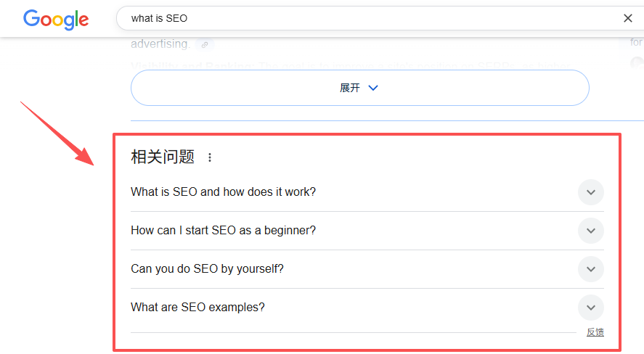Image resolution: width=644 pixels, height=354 pixels.
Task: Select the question text "What is SEO and how does it work?"
Action: [223, 192]
